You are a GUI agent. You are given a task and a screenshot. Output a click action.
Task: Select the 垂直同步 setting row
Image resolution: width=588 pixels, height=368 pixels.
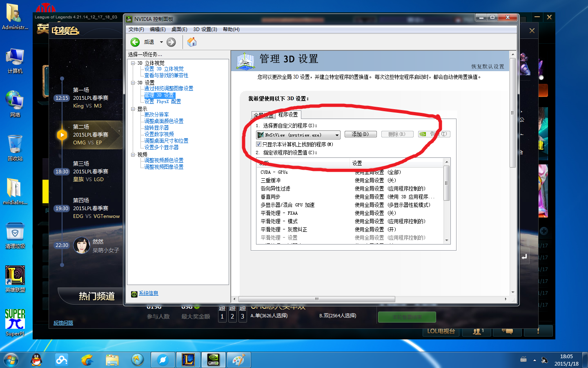tap(350, 197)
